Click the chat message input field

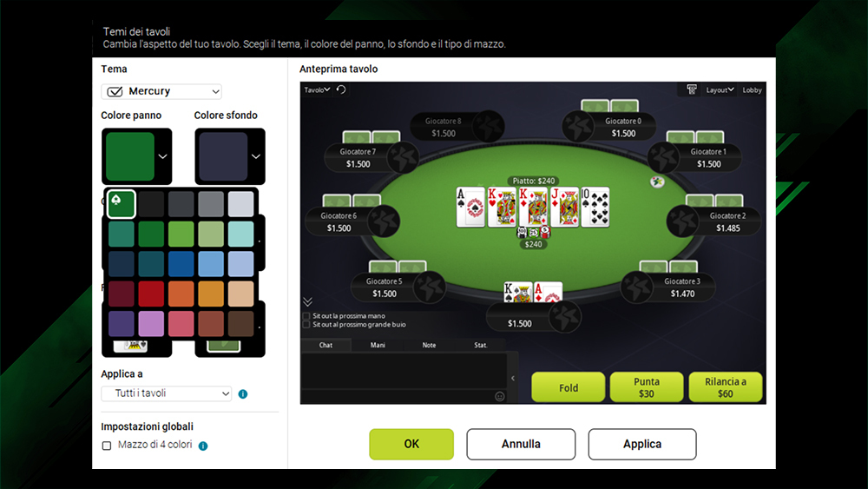(x=398, y=397)
